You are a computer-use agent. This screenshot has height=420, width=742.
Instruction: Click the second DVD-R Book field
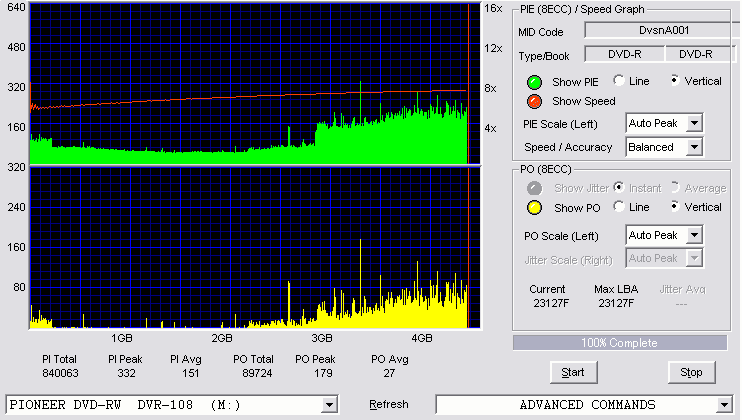(x=700, y=54)
